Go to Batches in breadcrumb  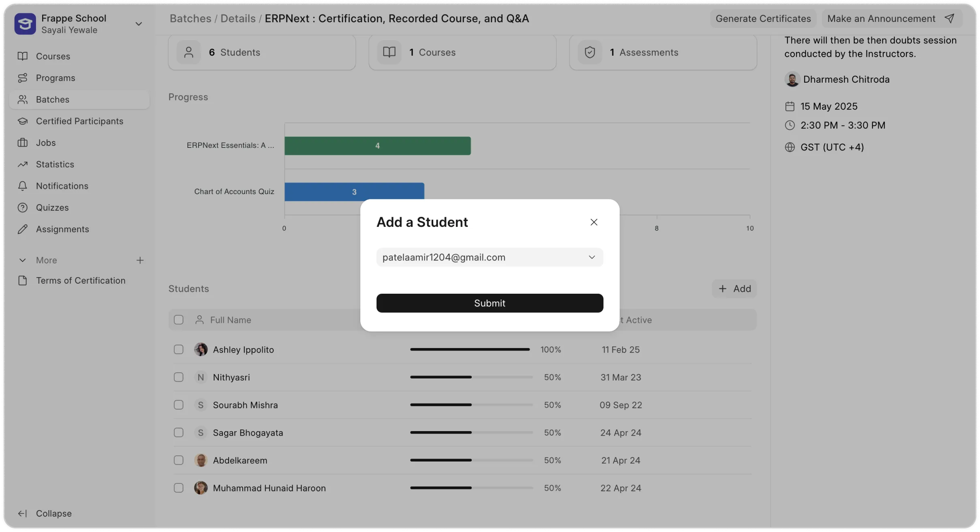pyautogui.click(x=190, y=19)
